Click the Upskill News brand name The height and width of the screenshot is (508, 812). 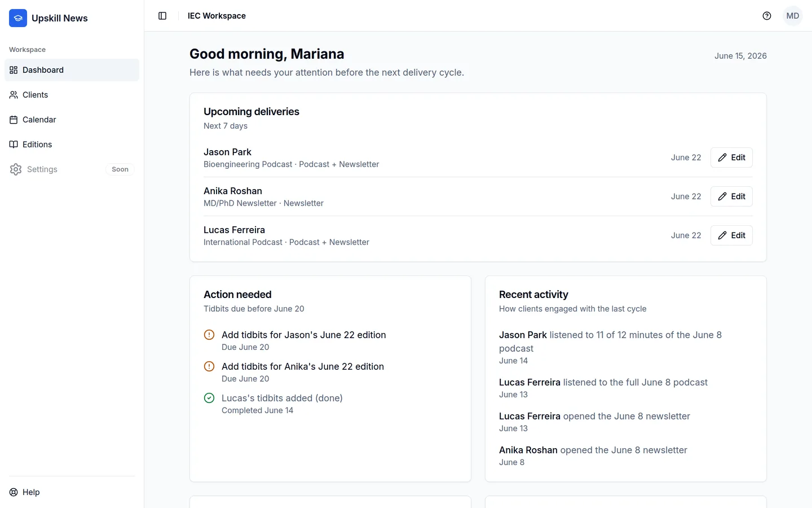60,18
